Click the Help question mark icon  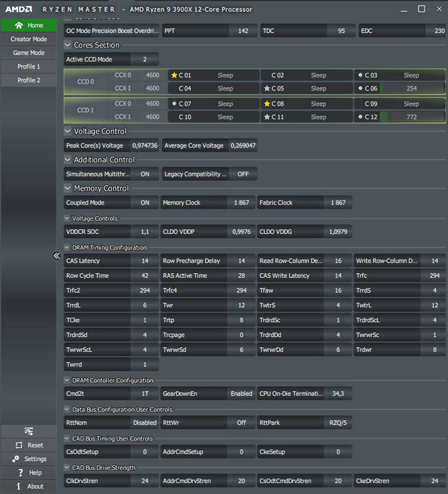click(x=21, y=473)
